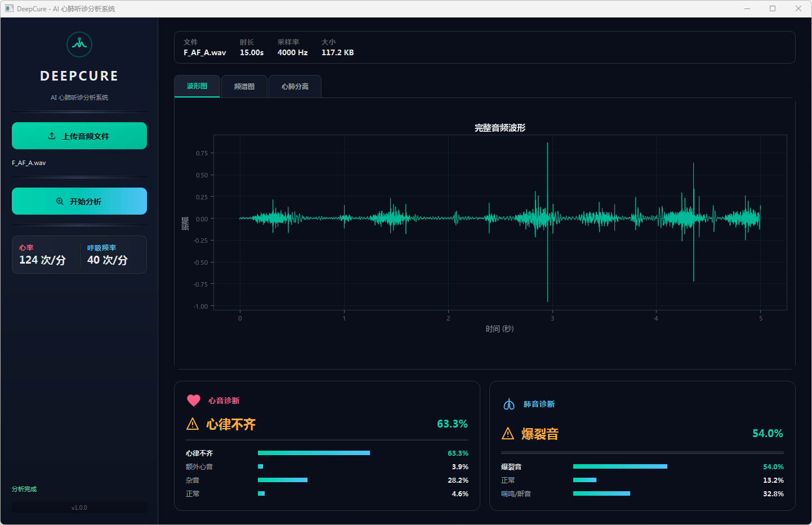The width and height of the screenshot is (812, 525).
Task: Open the 频谱图 tab
Action: point(244,87)
